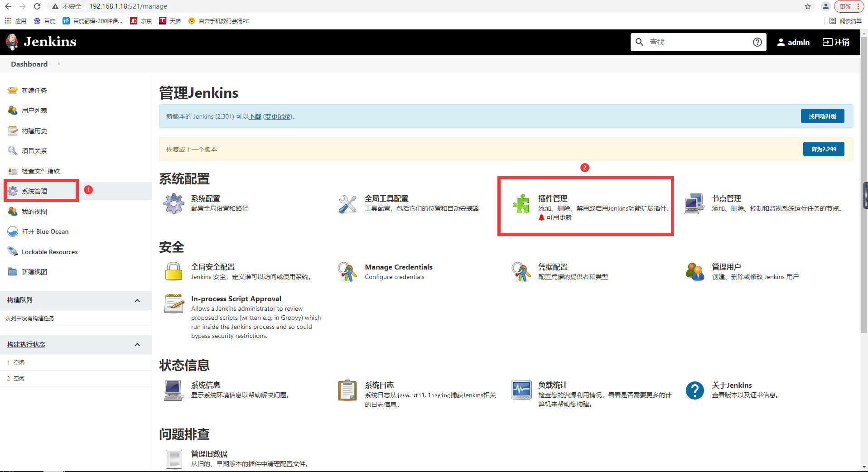The image size is (868, 472).
Task: Expand Dashboard breadcrumb arrow
Action: click(59, 64)
